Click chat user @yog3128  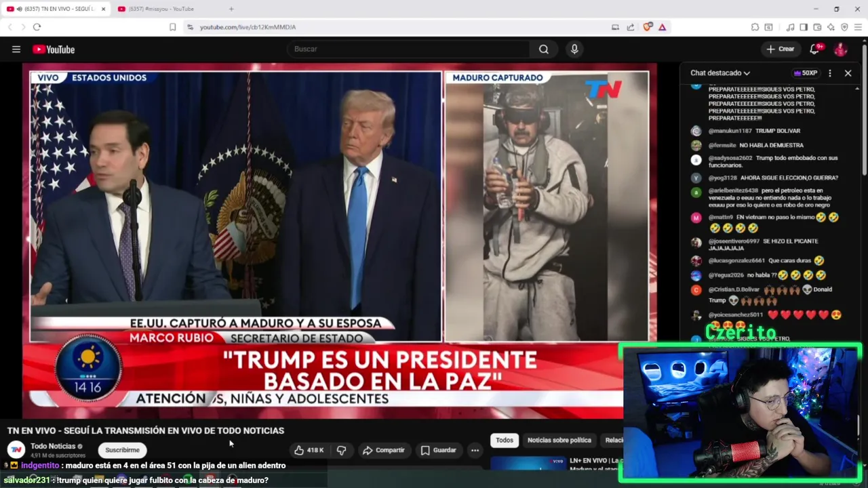pos(723,178)
